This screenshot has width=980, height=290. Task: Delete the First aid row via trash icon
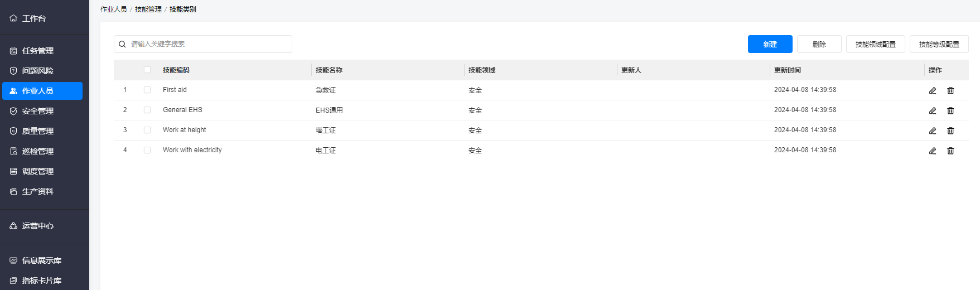[950, 90]
